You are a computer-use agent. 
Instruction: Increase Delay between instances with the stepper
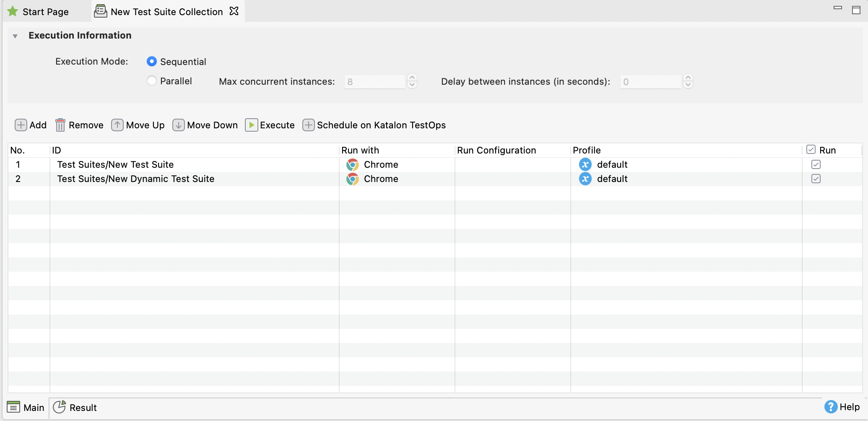tap(688, 78)
